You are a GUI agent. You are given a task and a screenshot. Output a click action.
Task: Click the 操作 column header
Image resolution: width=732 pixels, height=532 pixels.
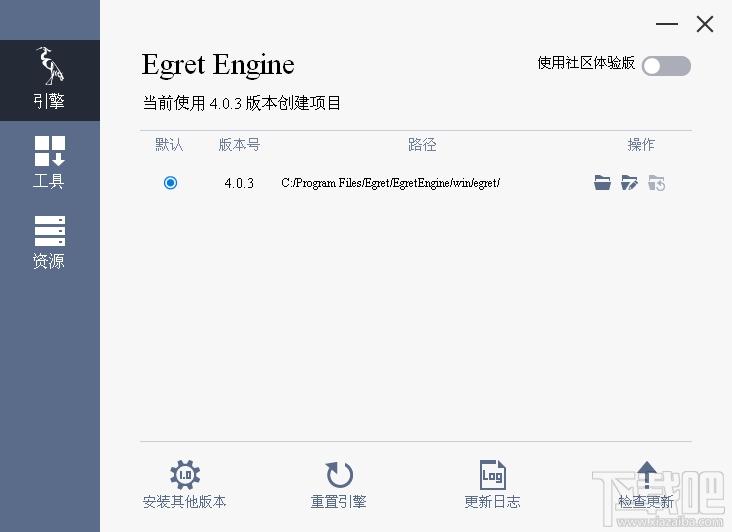(x=641, y=145)
